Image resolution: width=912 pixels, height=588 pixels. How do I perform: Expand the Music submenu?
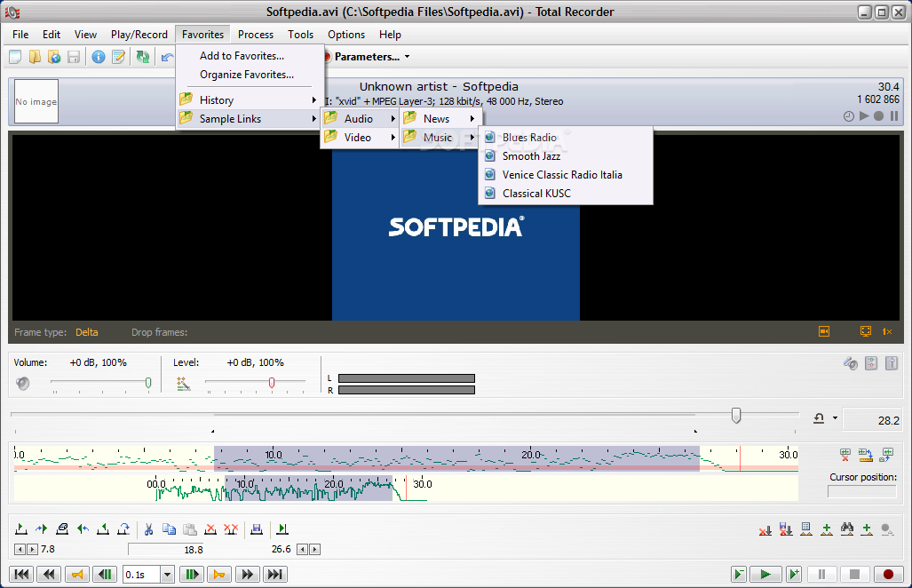point(440,138)
